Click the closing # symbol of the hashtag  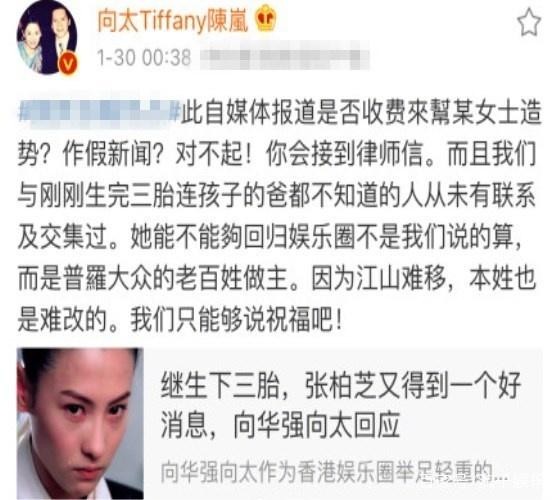(x=176, y=111)
